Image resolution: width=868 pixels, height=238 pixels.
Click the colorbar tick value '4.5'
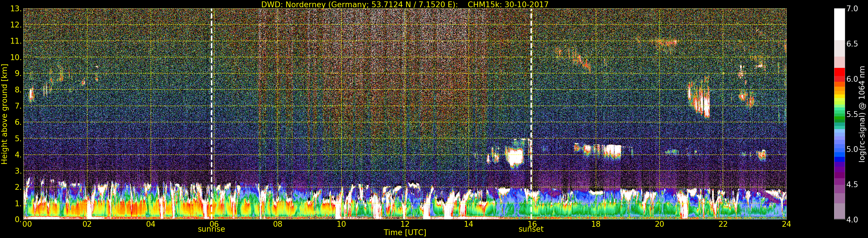(x=852, y=185)
